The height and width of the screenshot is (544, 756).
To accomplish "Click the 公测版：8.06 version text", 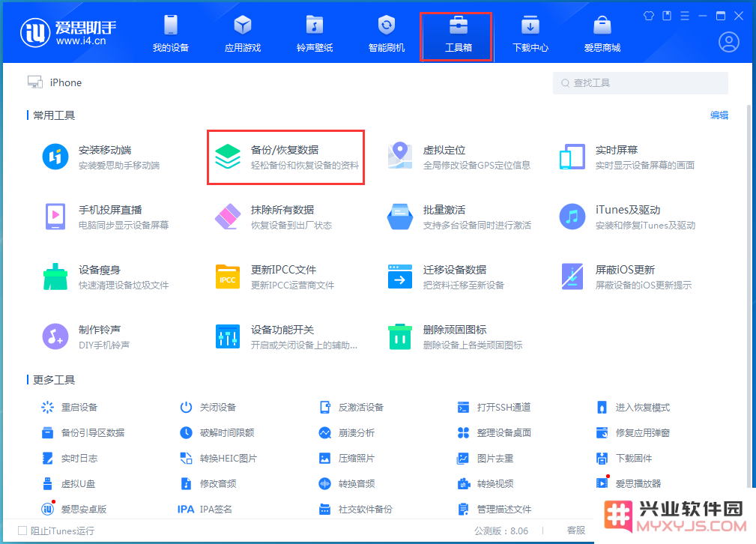I will 501,531.
